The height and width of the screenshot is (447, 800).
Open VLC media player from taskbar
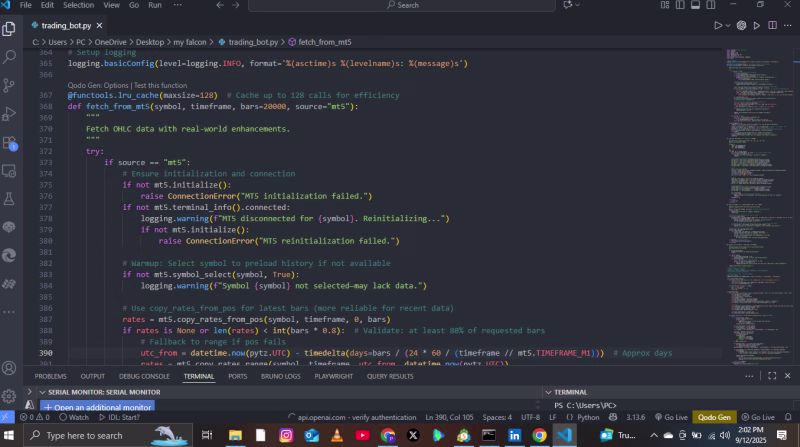click(337, 435)
